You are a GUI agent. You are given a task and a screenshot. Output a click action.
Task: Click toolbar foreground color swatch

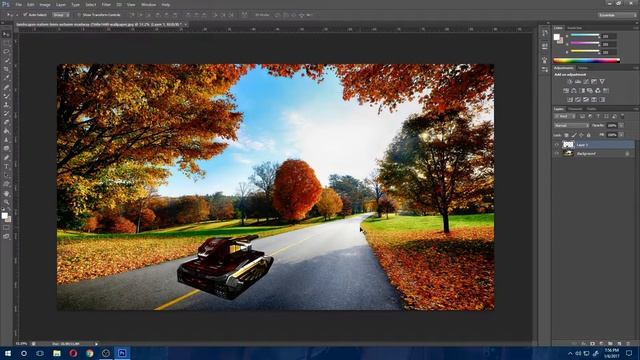point(4,215)
